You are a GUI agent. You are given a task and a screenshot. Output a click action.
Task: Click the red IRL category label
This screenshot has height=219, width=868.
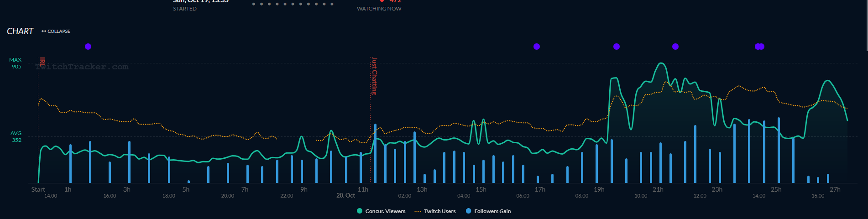click(x=42, y=62)
